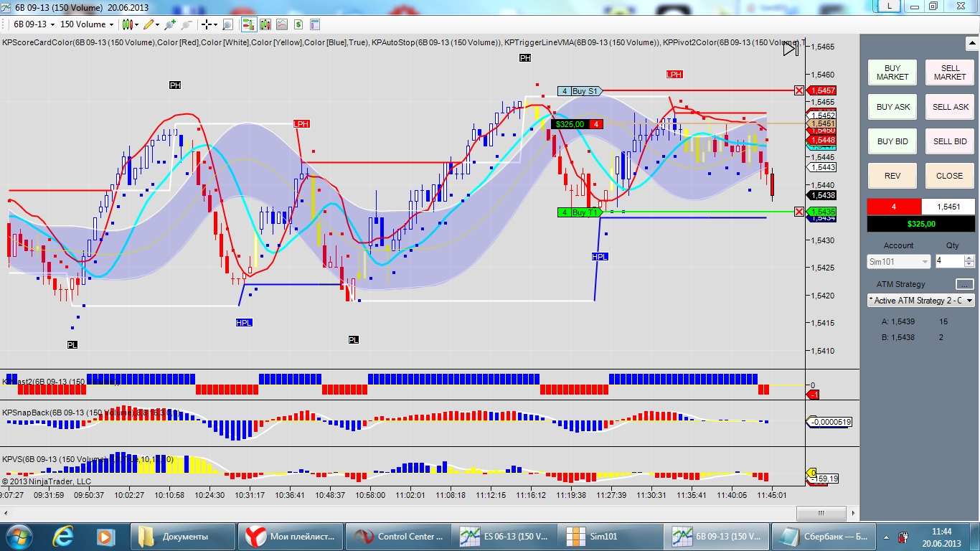Expand the drawing tools dropdown arrow
980x551 pixels.
pyautogui.click(x=158, y=24)
